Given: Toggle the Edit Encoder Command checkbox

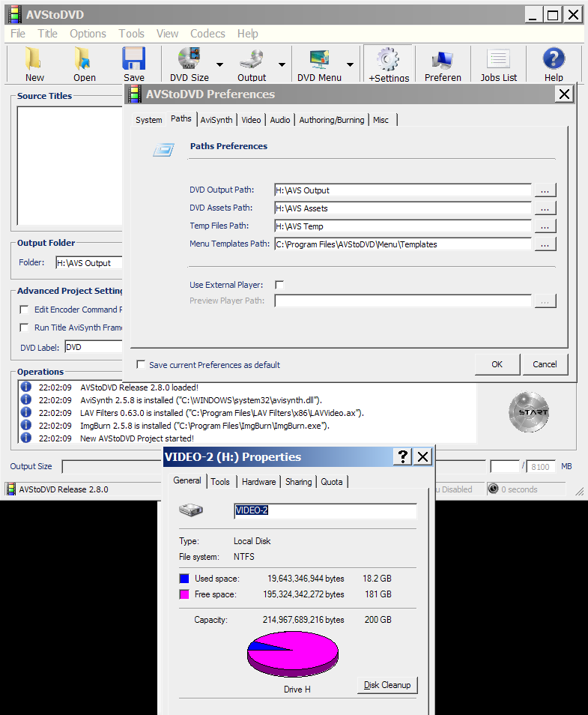Looking at the screenshot, I should coord(24,310).
